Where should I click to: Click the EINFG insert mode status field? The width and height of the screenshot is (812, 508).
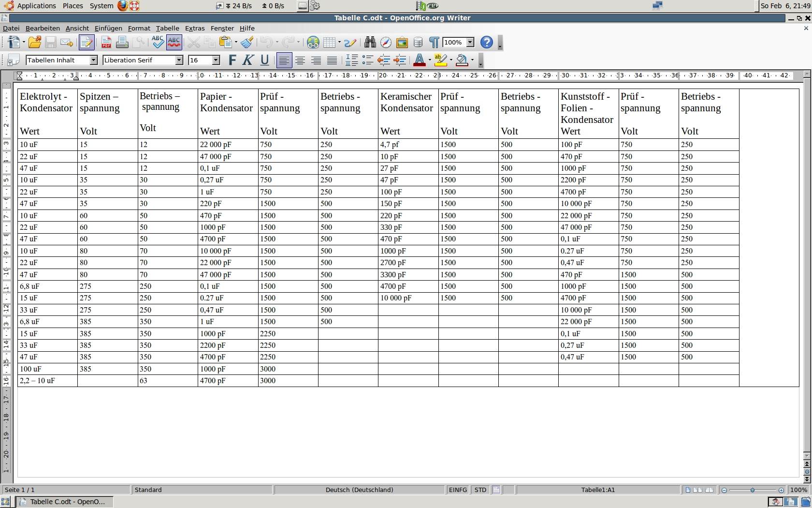tap(458, 490)
